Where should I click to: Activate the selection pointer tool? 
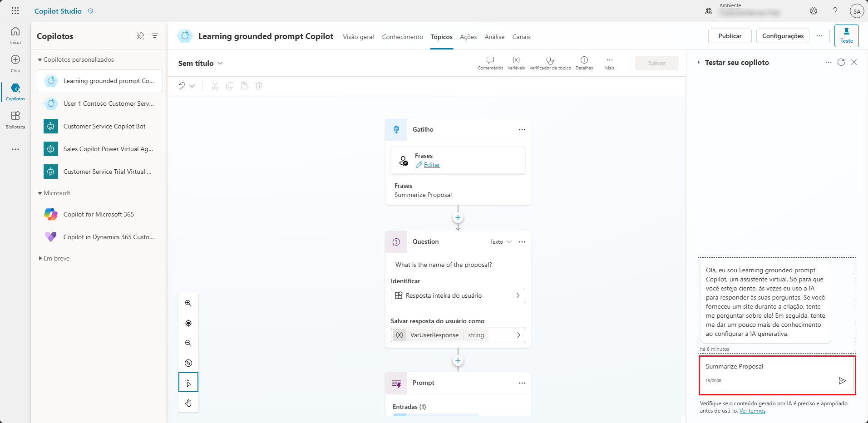point(188,383)
